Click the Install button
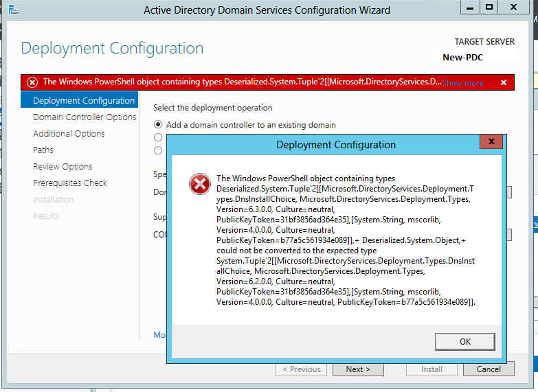The height and width of the screenshot is (392, 538). pos(431,369)
